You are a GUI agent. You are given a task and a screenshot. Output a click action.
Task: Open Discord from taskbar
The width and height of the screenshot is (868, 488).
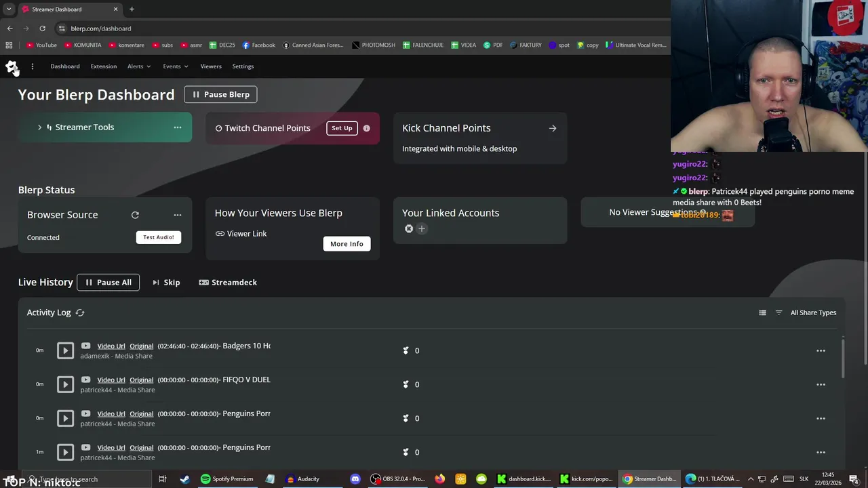pyautogui.click(x=355, y=479)
